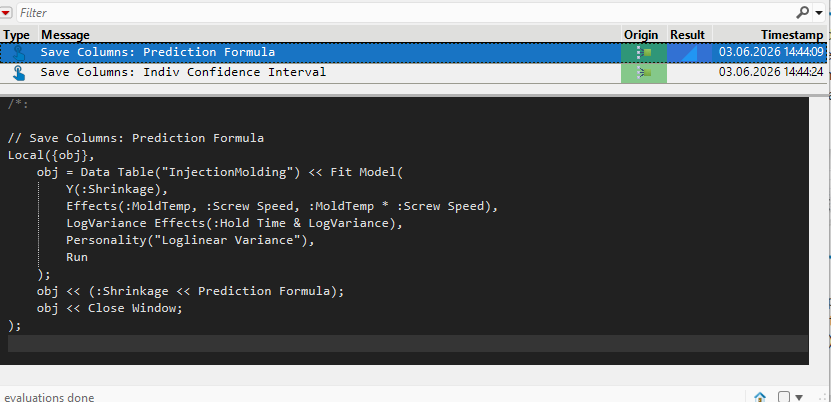The image size is (831, 402).
Task: Click inside the Filter text field
Action: (405, 12)
